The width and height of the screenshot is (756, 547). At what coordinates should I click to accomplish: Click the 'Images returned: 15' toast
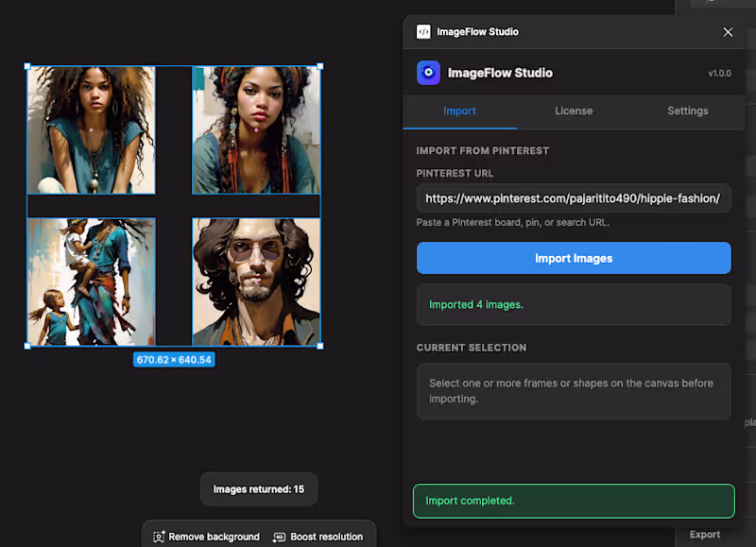259,489
